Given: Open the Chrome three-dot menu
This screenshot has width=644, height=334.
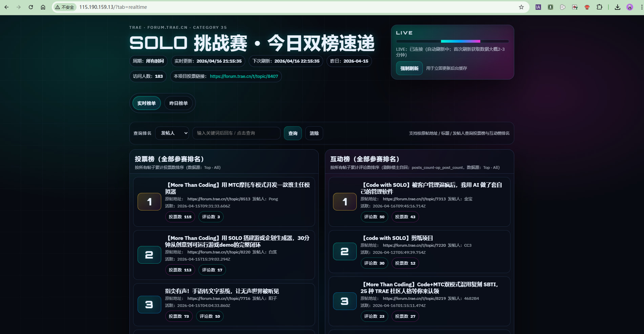Looking at the screenshot, I should (641, 7).
